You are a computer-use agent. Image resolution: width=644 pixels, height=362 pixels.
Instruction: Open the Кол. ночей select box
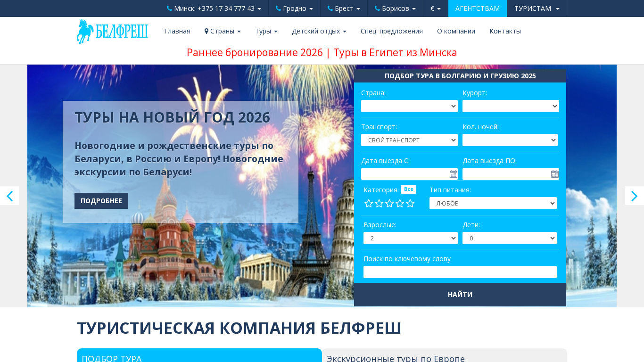510,140
